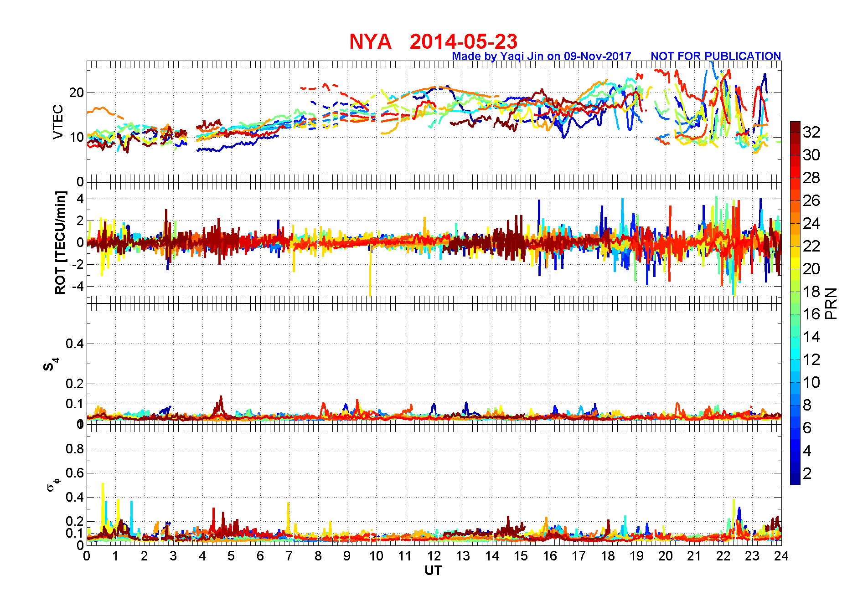Click the 'Made by Yaqi Jin on 09-Nov-2017' text
The height and width of the screenshot is (606, 868).
[x=542, y=56]
